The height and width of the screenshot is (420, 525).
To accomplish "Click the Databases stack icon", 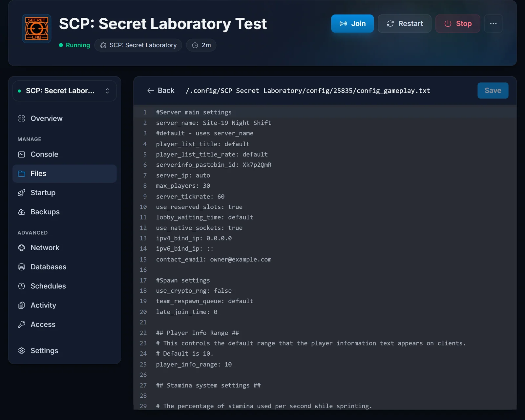I will click(22, 267).
